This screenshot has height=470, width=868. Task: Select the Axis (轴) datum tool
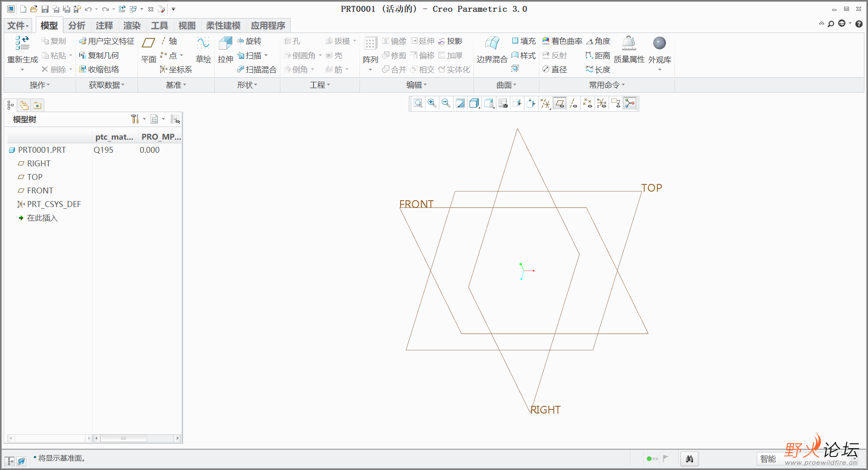[x=169, y=41]
